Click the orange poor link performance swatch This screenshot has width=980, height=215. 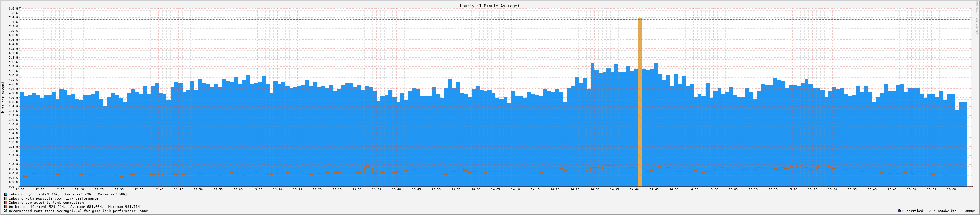(6, 198)
